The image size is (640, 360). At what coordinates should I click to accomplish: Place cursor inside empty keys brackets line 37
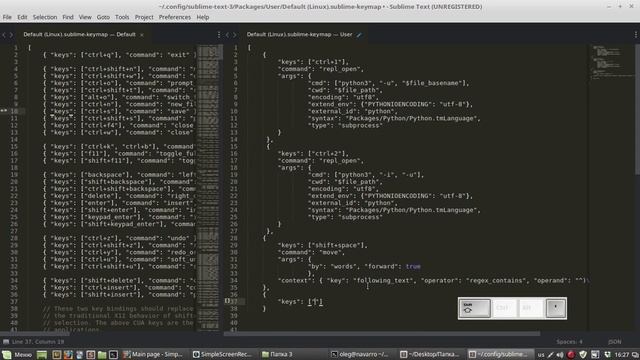click(x=316, y=302)
